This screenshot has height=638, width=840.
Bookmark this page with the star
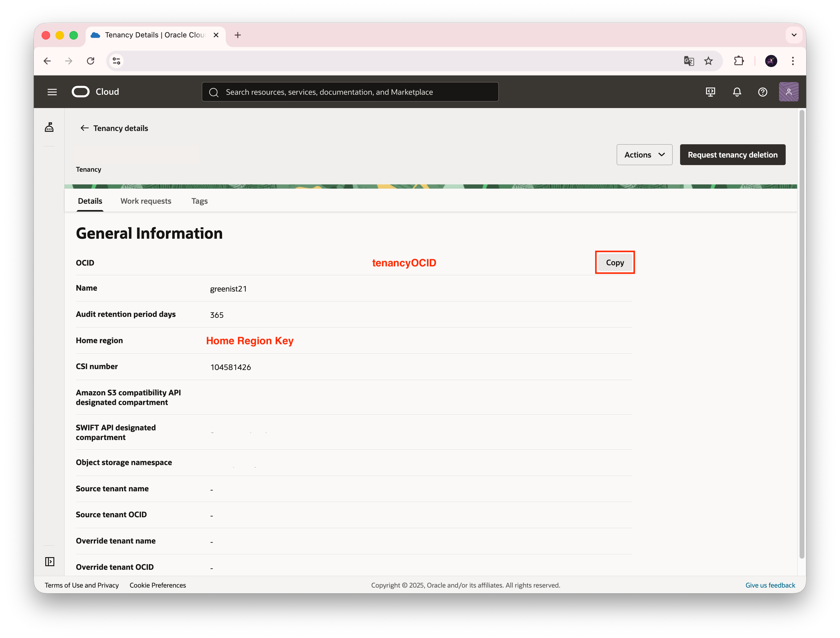point(708,61)
